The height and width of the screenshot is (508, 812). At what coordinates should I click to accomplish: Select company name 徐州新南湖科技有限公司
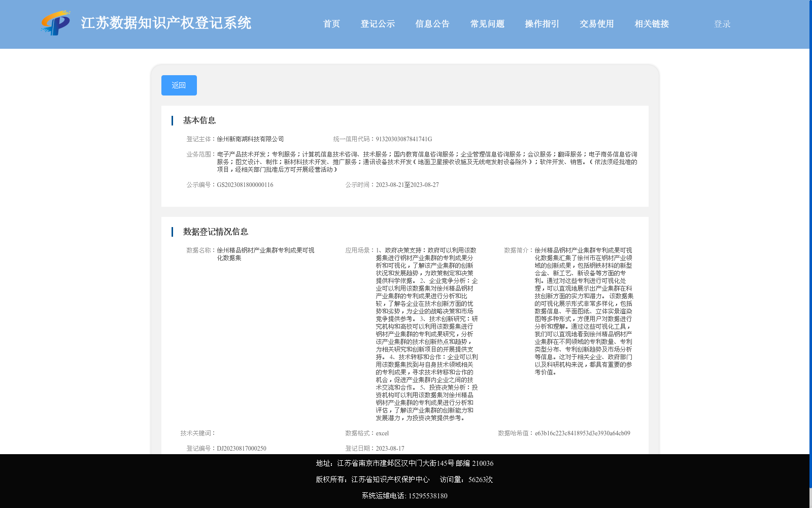tap(251, 139)
